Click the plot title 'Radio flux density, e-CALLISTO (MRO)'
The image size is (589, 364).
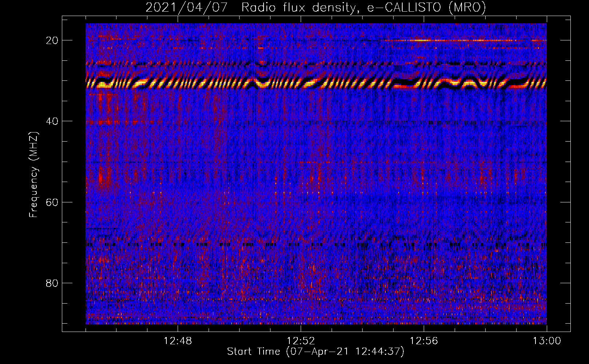click(363, 7)
